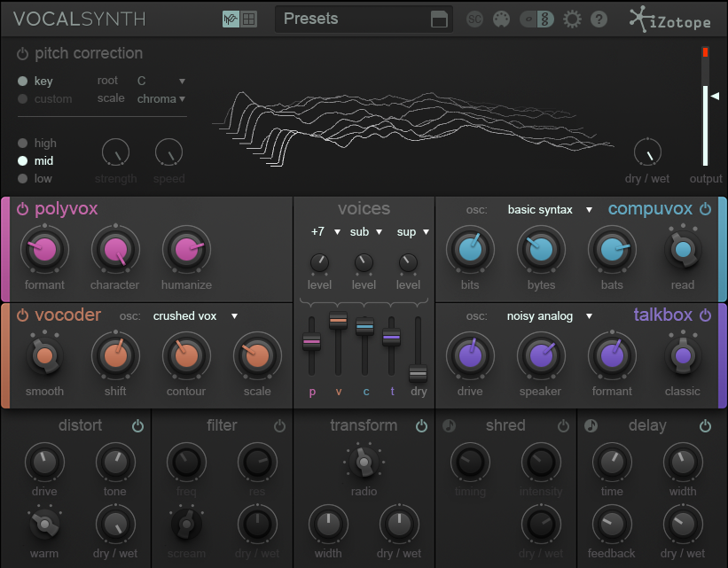Open the root note C dropdown
Viewport: 728px width, 568px height.
(x=161, y=82)
